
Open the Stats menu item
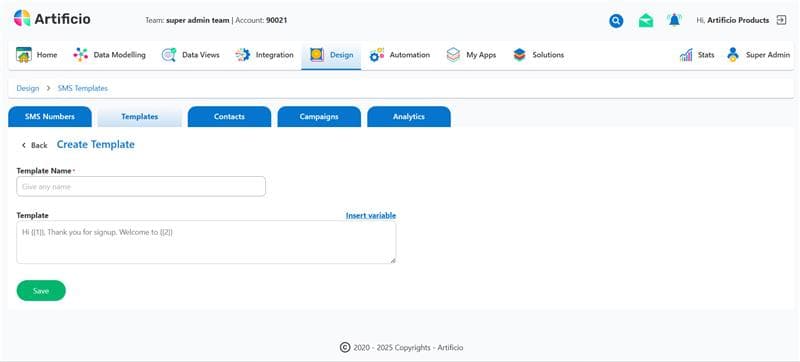[x=706, y=55]
